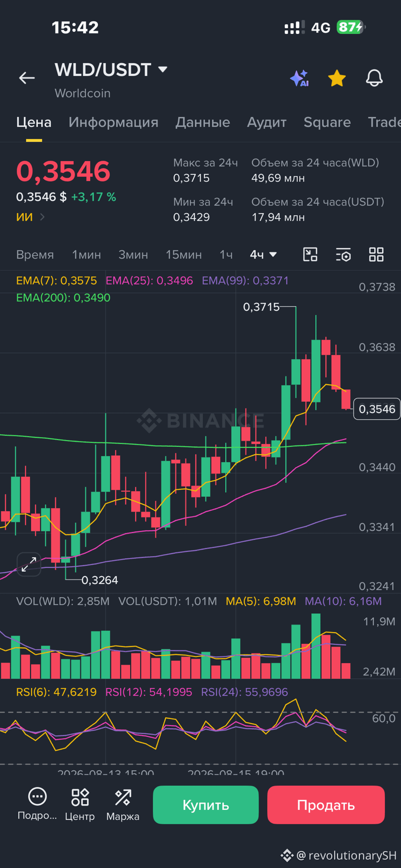The height and width of the screenshot is (868, 401).
Task: Expand chart to fullscreen with arrows icon
Action: click(29, 564)
